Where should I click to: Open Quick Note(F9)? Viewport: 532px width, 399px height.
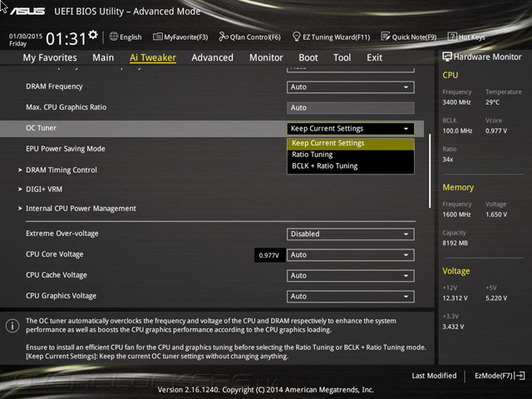[x=409, y=37]
